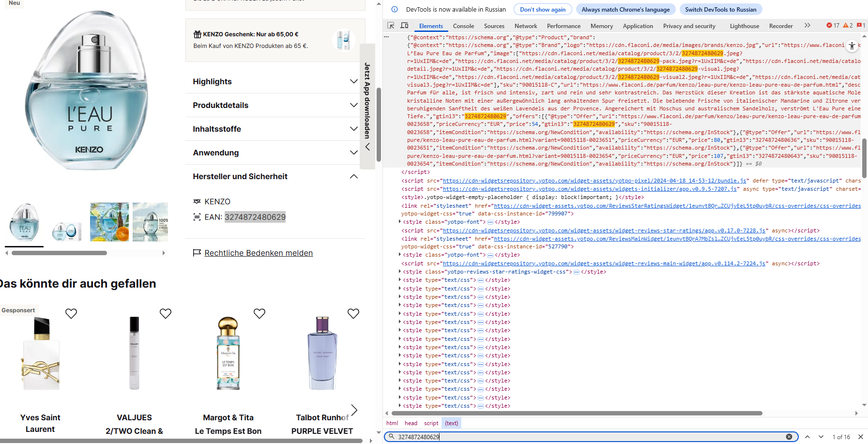The width and height of the screenshot is (868, 444).
Task: Open the errors count indicator showing 17
Action: [x=833, y=26]
